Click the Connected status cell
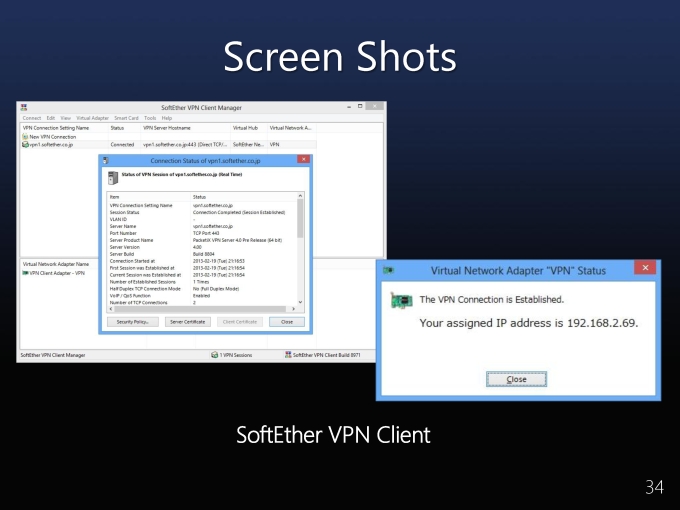This screenshot has height=510, width=680. tap(122, 144)
